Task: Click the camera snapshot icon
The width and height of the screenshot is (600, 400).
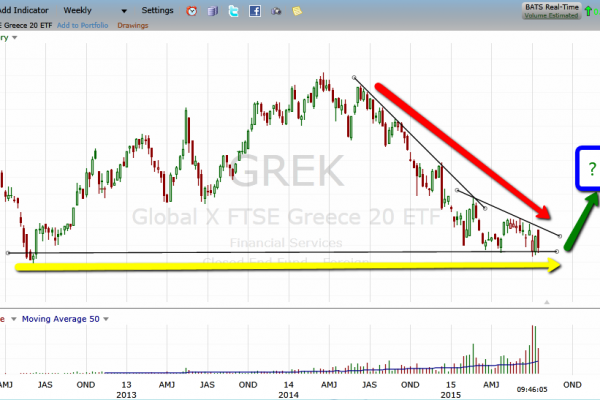Action: (275, 11)
